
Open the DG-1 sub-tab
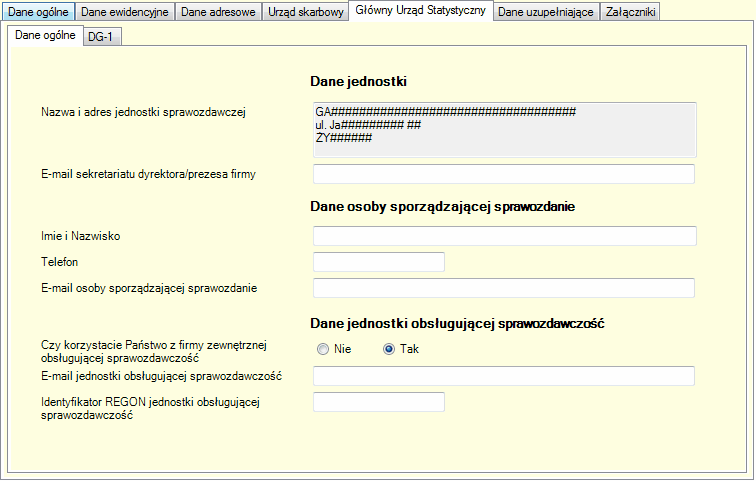tap(101, 37)
